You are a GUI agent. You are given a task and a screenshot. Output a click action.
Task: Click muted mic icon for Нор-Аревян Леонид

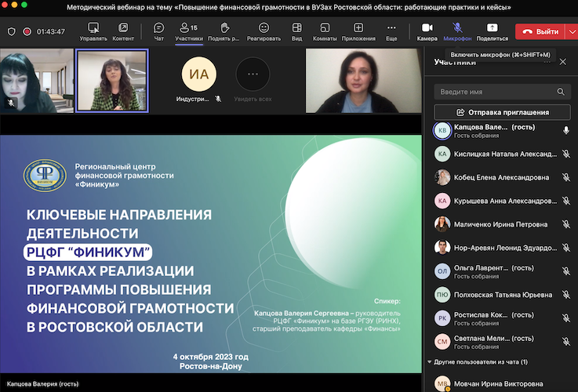[x=565, y=248]
